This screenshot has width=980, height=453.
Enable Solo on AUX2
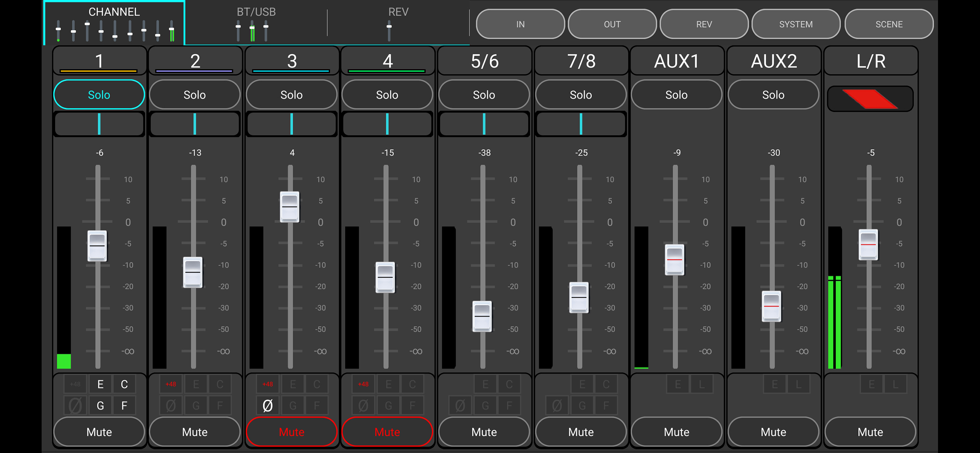tap(773, 94)
